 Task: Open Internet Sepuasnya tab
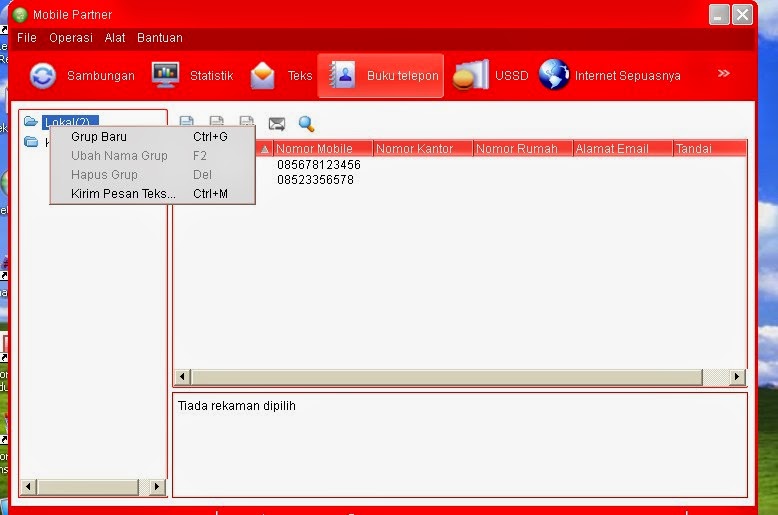610,76
